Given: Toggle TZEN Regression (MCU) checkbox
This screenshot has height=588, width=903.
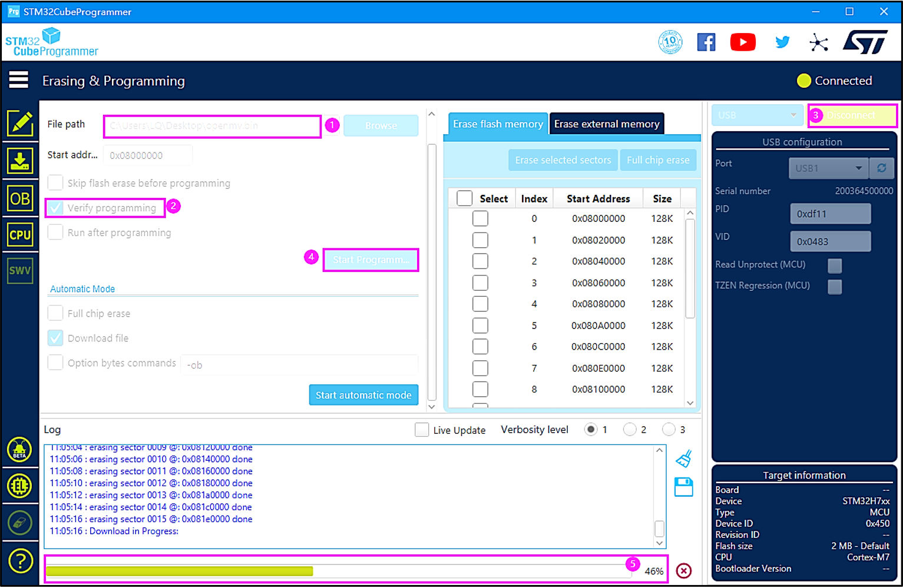Looking at the screenshot, I should 835,287.
